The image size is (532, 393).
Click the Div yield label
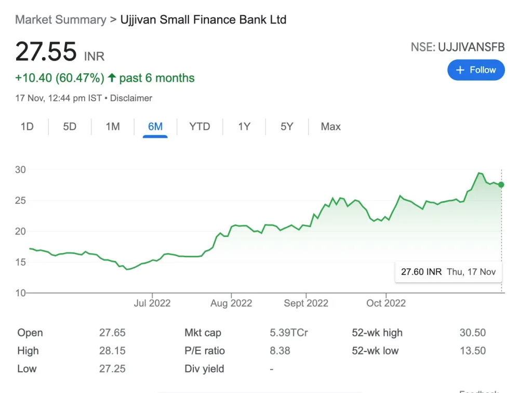(204, 369)
